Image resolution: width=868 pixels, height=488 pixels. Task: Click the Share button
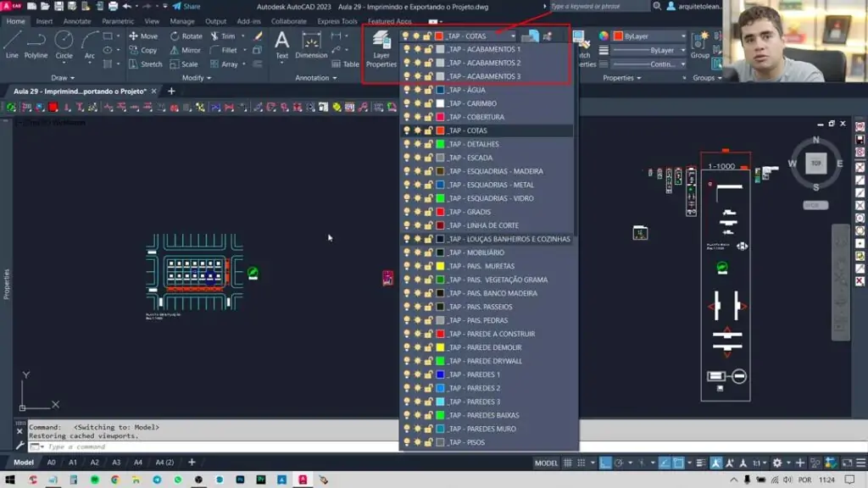(186, 6)
